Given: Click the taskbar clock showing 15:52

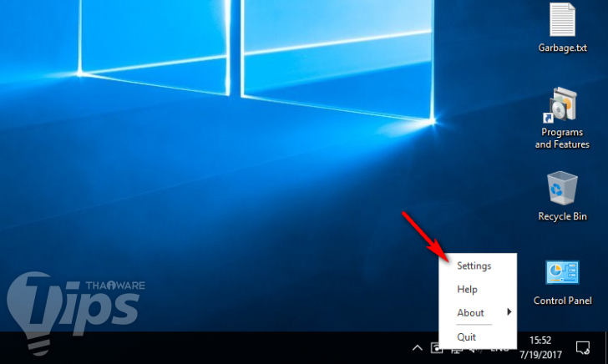Looking at the screenshot, I should click(x=540, y=347).
